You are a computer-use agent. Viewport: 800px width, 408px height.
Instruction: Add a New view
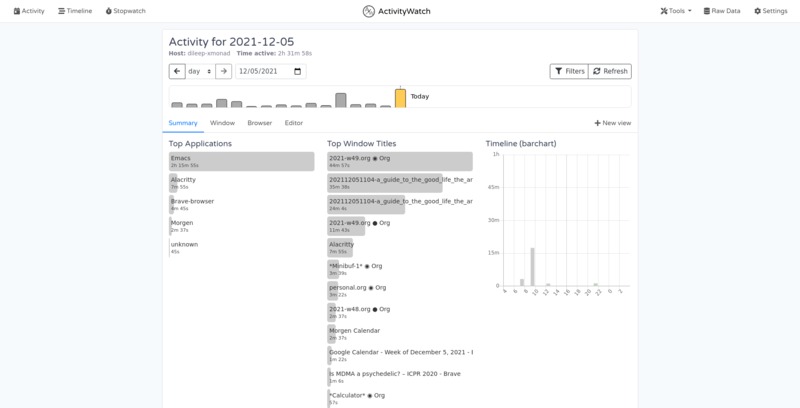[x=613, y=123]
